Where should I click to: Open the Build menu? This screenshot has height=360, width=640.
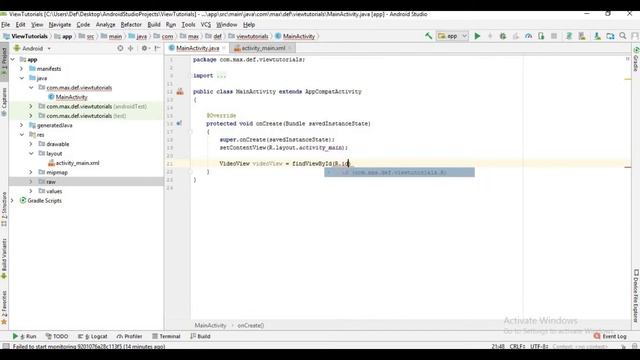154,24
